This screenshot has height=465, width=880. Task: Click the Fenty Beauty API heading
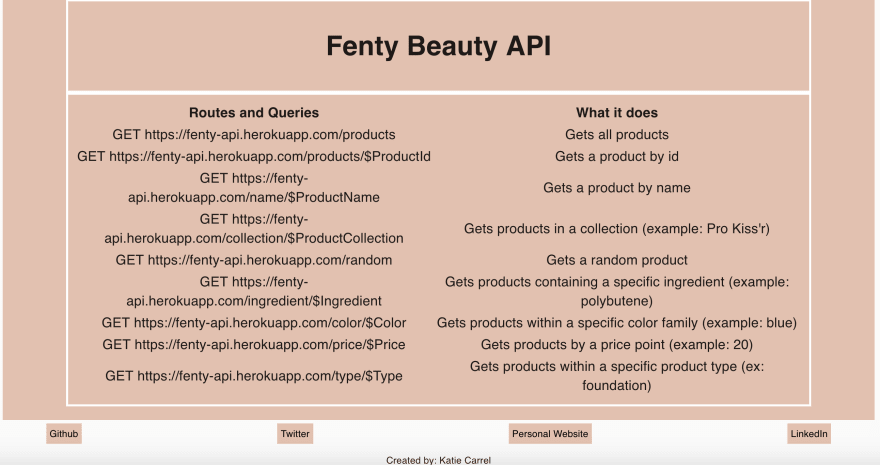pos(438,46)
